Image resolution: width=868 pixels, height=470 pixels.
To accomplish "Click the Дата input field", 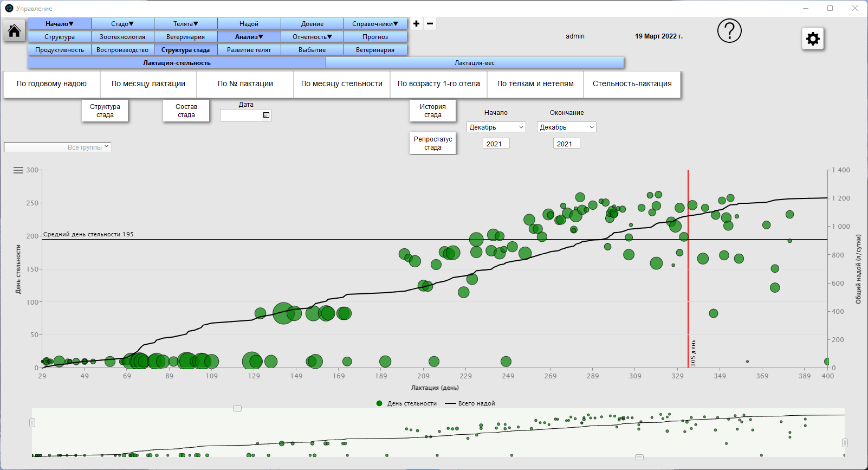I will [x=241, y=115].
